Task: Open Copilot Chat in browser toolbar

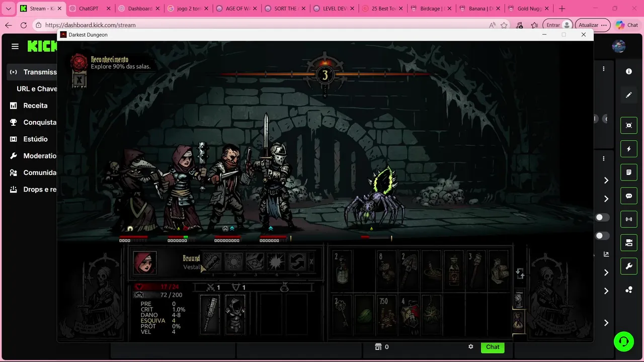Action: click(626, 25)
